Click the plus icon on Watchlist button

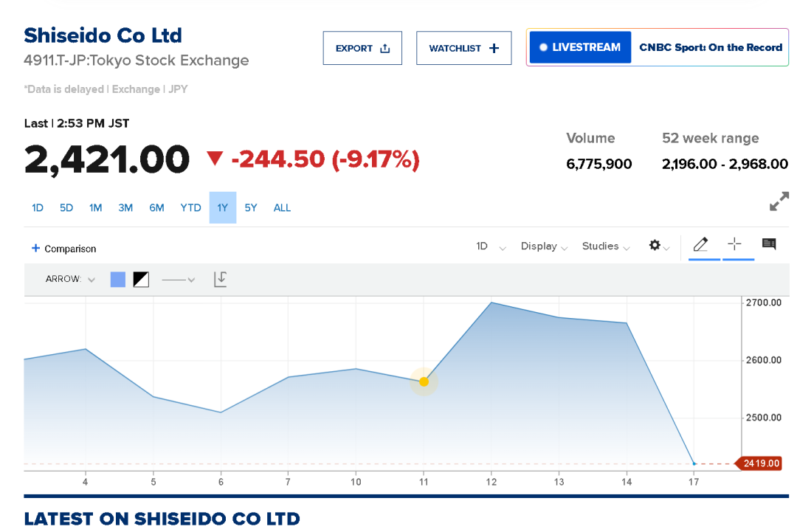(x=494, y=49)
